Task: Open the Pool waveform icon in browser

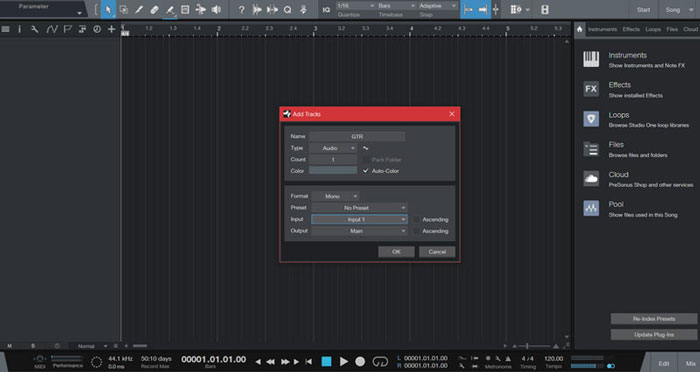Action: click(591, 208)
